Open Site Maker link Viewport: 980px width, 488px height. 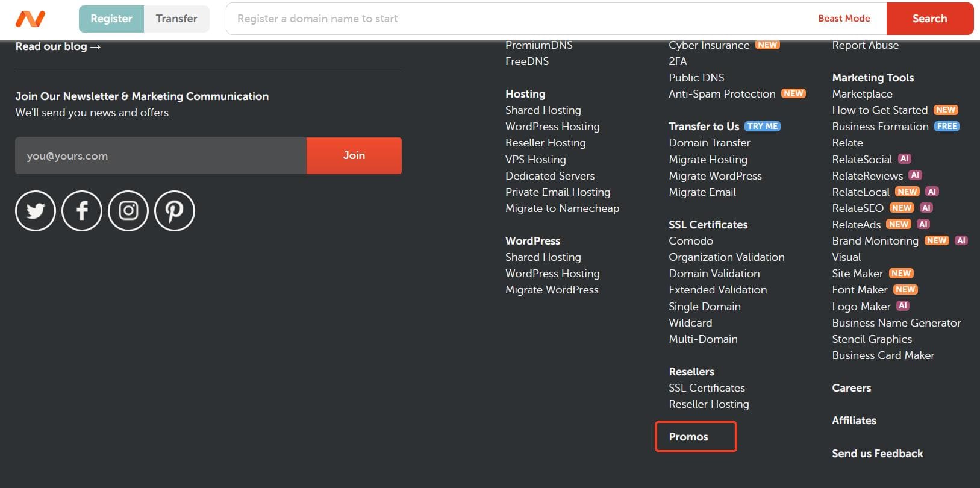click(857, 274)
